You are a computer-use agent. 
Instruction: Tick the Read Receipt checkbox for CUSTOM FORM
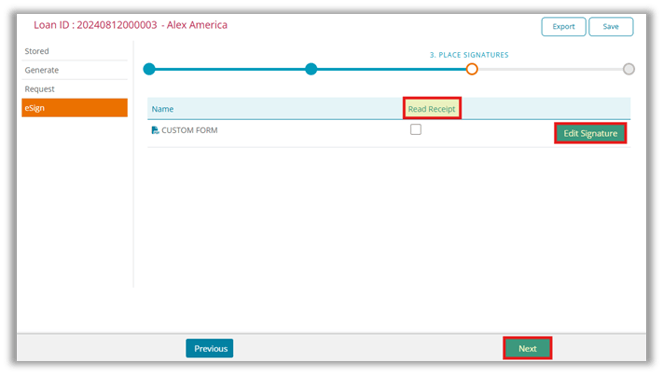click(x=416, y=129)
